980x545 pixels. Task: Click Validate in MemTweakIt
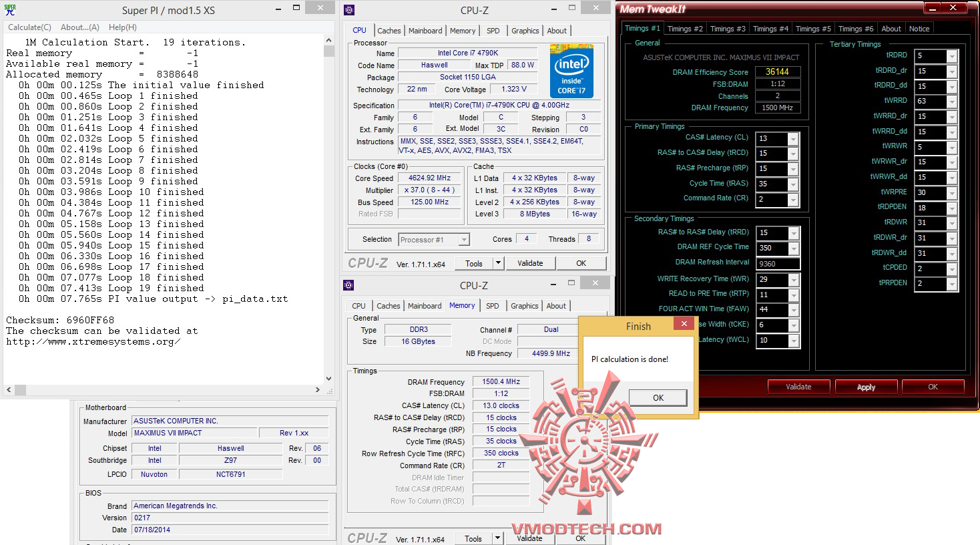[x=798, y=387]
